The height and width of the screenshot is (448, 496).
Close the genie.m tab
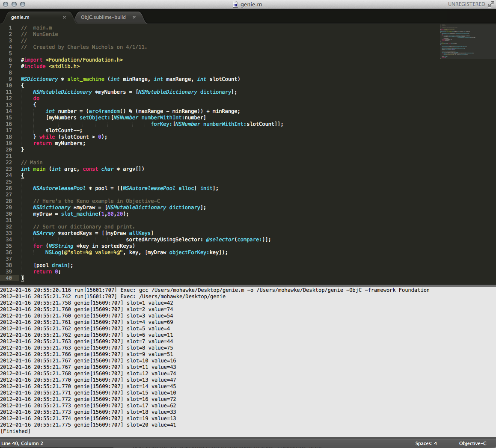point(64,18)
